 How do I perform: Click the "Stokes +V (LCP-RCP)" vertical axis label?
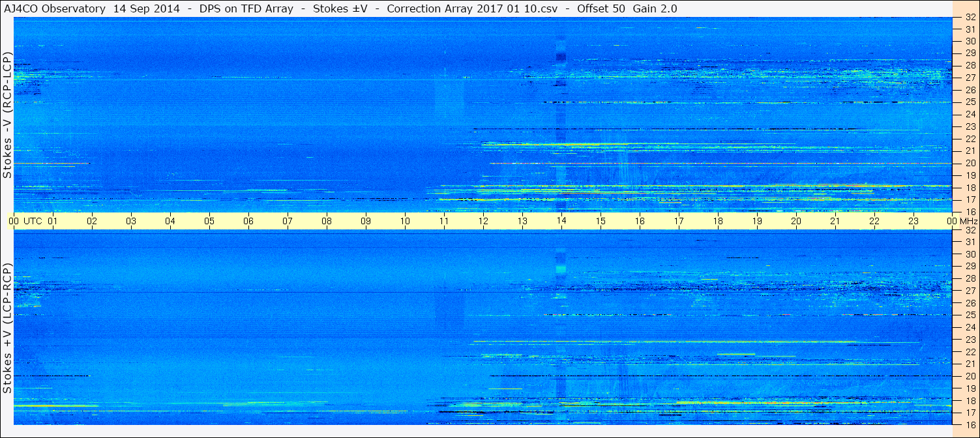[x=8, y=328]
